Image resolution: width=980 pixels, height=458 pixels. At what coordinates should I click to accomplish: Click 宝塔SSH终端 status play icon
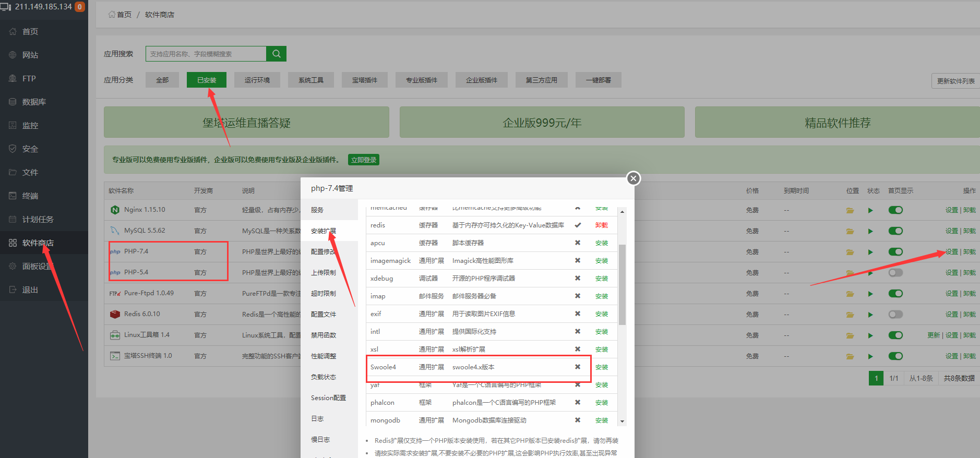870,356
